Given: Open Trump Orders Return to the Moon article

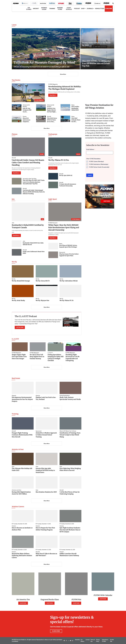Looking at the screenshot, I should [x=96, y=44].
